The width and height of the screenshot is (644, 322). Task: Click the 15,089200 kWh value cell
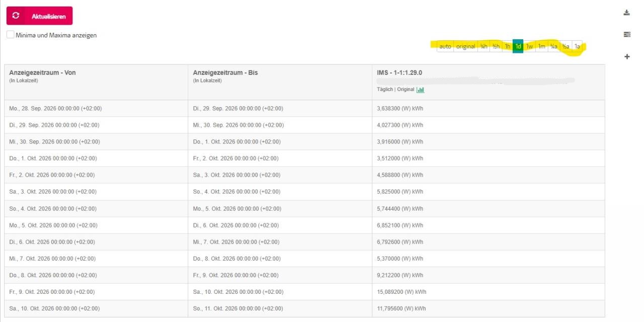[x=489, y=292]
